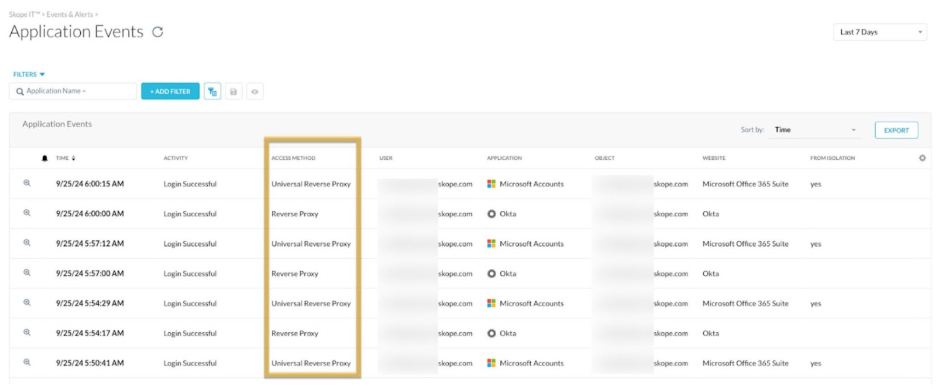This screenshot has width=943, height=389.
Task: Click 'yes' isolation value in 5:57:12 AM row
Action: click(815, 244)
